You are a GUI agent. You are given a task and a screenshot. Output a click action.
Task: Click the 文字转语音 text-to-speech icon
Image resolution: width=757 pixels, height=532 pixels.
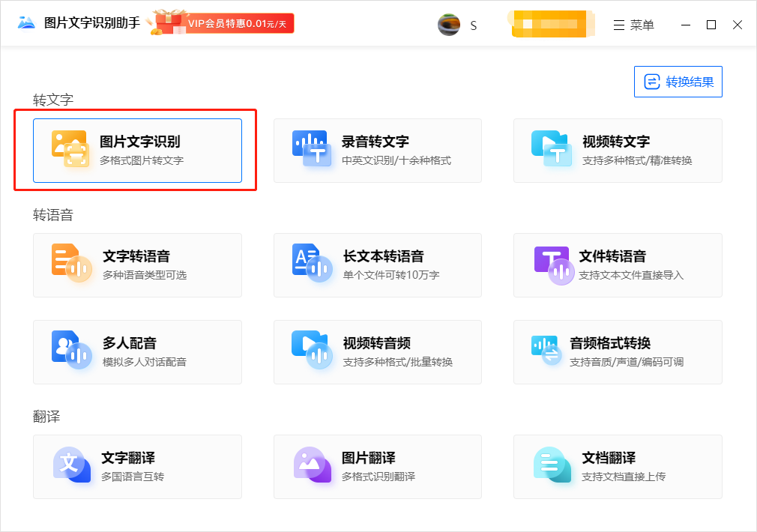point(70,263)
